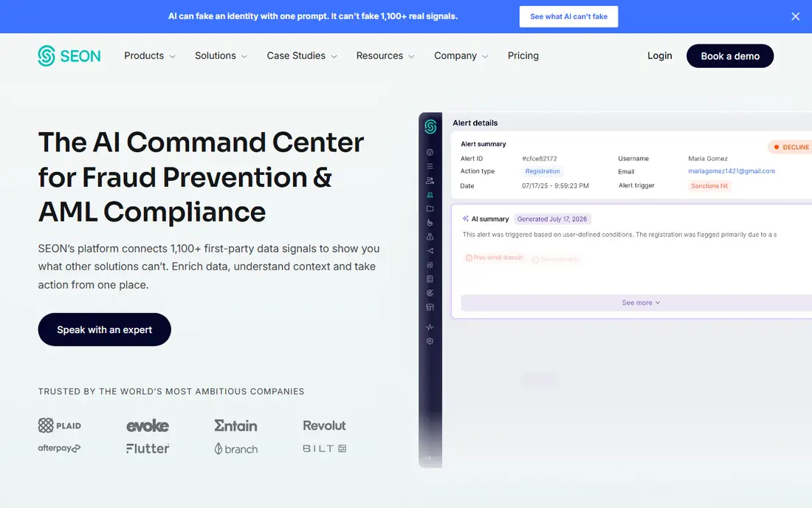Click the Speak with an expert button

click(x=105, y=329)
